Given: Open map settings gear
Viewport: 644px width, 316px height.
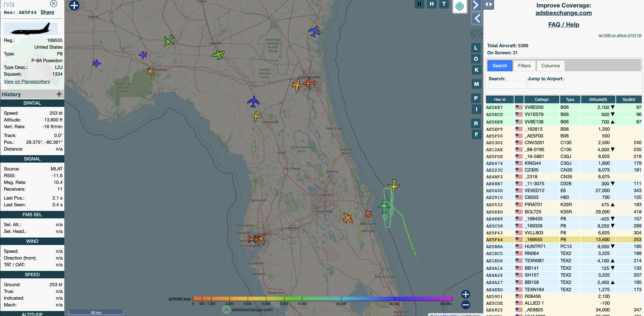Looking at the screenshot, I should (476, 34).
